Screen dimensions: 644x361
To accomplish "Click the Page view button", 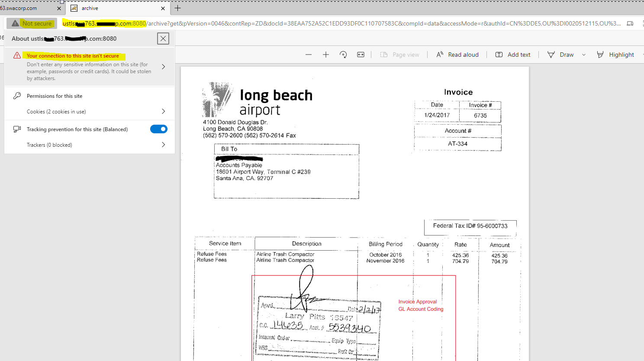I will (399, 55).
